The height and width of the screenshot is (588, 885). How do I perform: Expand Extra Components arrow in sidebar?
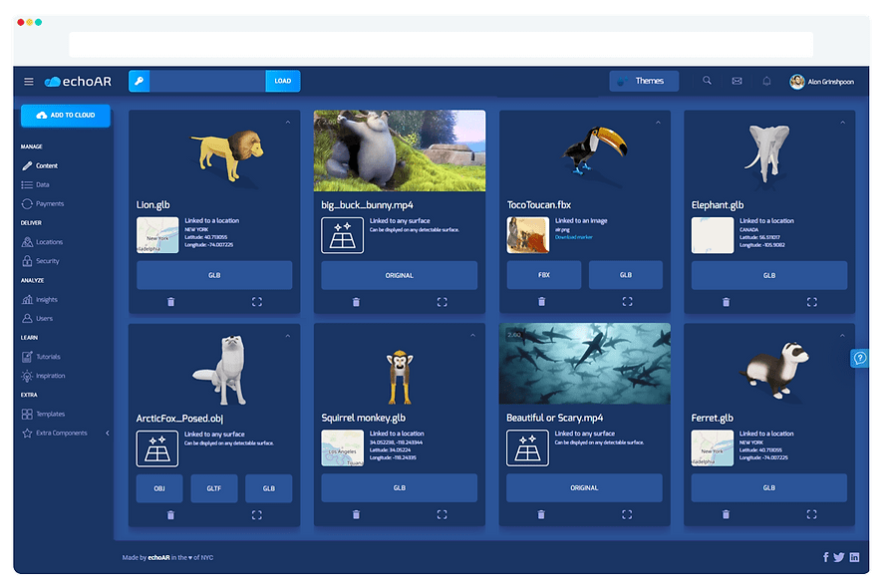(108, 434)
